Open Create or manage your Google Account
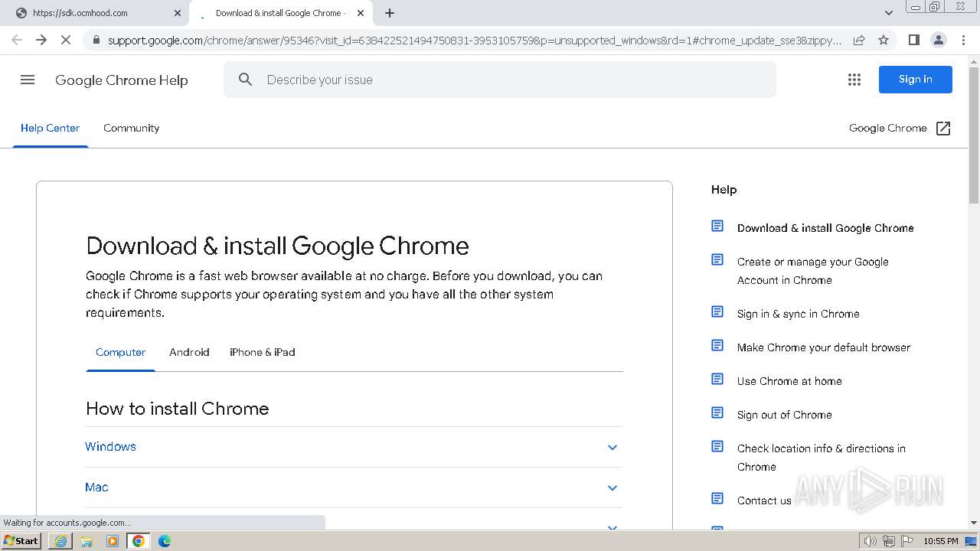Viewport: 980px width, 551px height. coord(813,271)
